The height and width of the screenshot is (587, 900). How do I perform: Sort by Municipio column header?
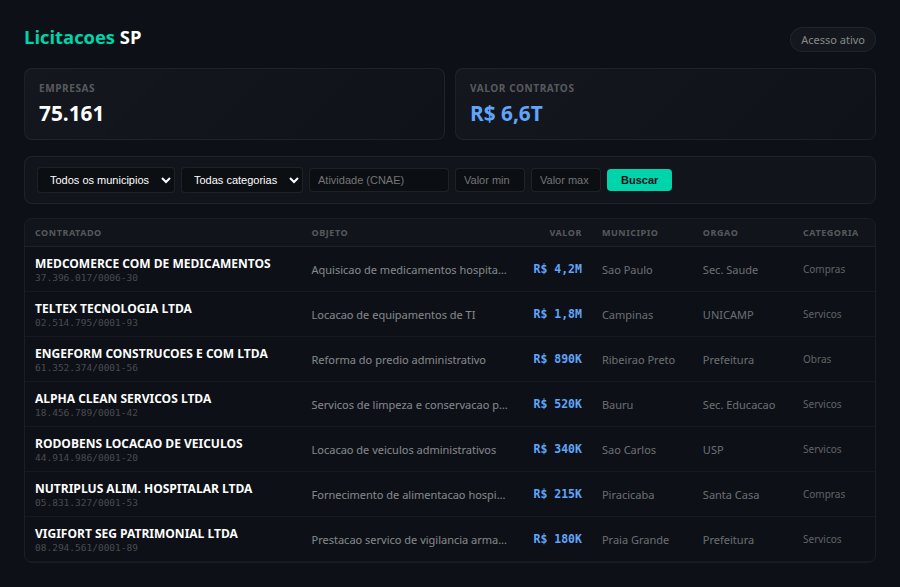click(629, 233)
